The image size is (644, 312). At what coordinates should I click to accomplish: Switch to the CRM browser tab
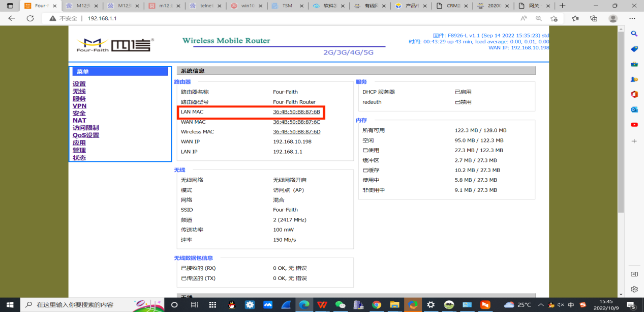pyautogui.click(x=453, y=6)
